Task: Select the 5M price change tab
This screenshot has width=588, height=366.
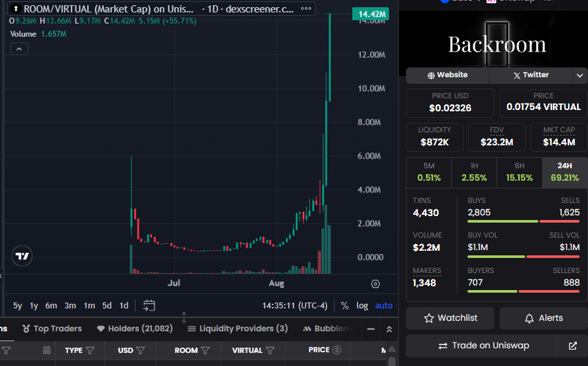Action: (x=429, y=172)
